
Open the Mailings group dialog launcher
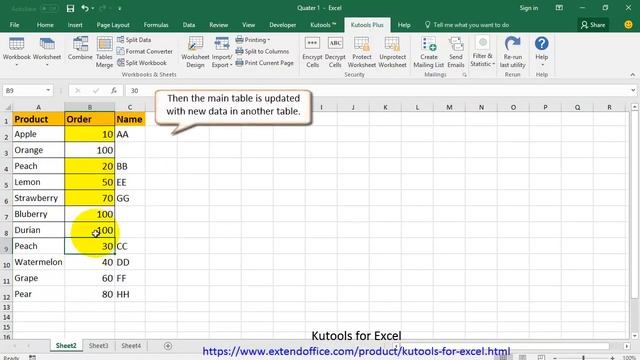coord(464,75)
